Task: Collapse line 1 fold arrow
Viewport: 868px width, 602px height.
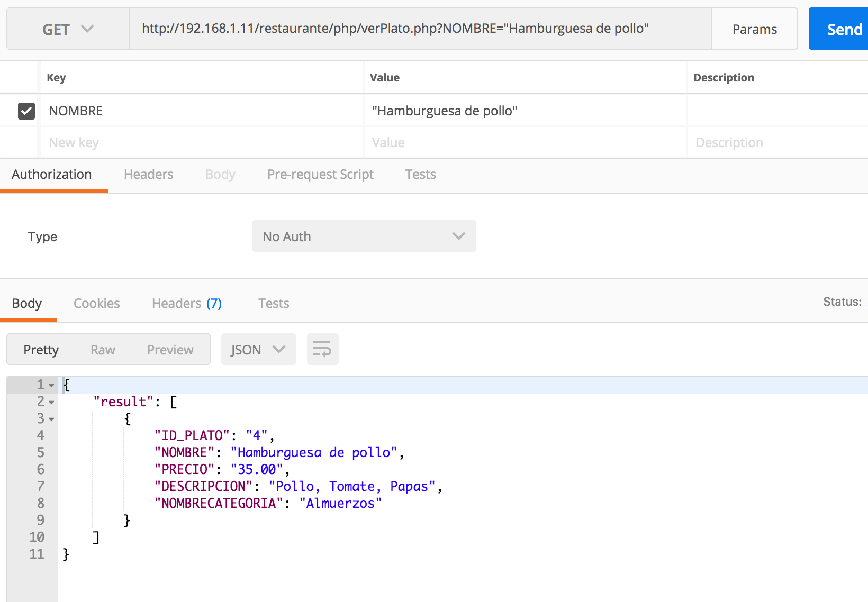Action: click(x=51, y=386)
